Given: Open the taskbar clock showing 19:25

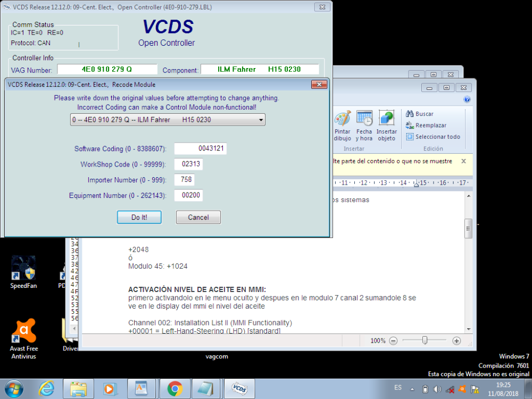Looking at the screenshot, I should pyautogui.click(x=503, y=389).
